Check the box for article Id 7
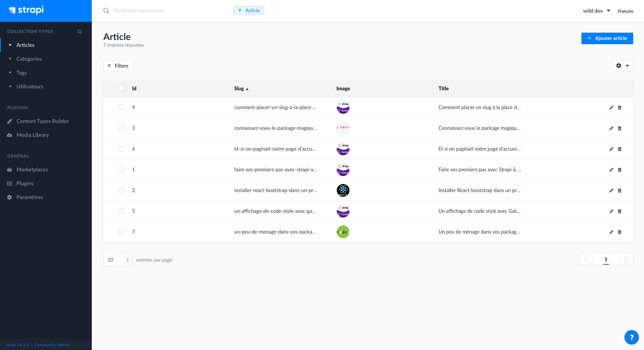644x350 pixels. 121,232
